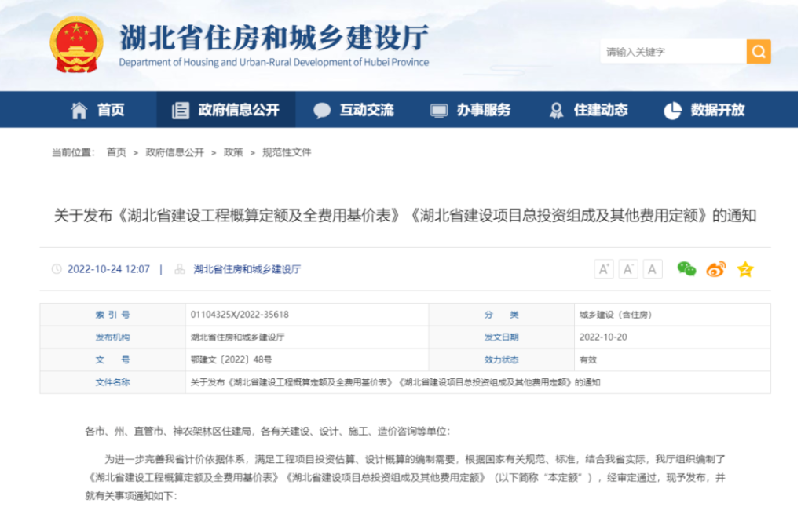
Task: Decrease font size with A- button
Action: point(627,269)
